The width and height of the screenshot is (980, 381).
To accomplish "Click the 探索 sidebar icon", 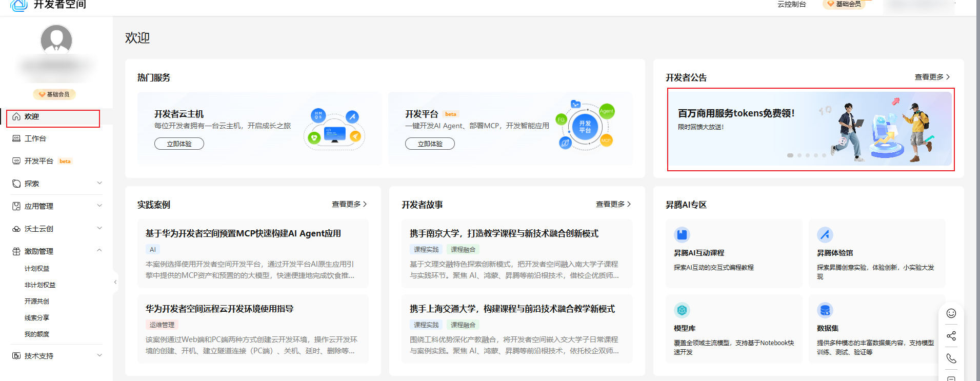I will [16, 184].
